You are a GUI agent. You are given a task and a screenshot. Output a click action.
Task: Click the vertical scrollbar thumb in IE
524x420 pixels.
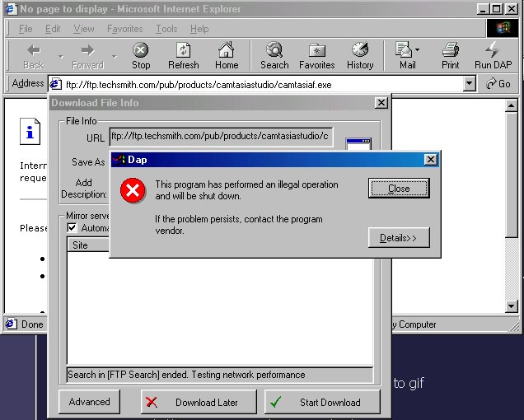[x=512, y=175]
